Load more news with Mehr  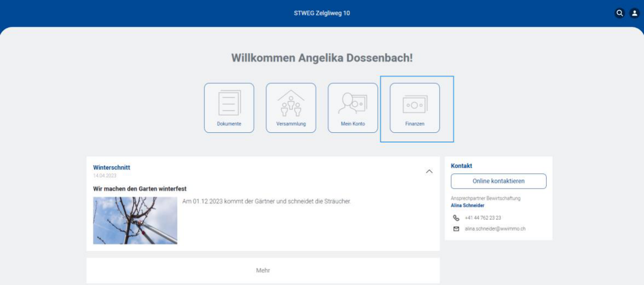pos(263,270)
